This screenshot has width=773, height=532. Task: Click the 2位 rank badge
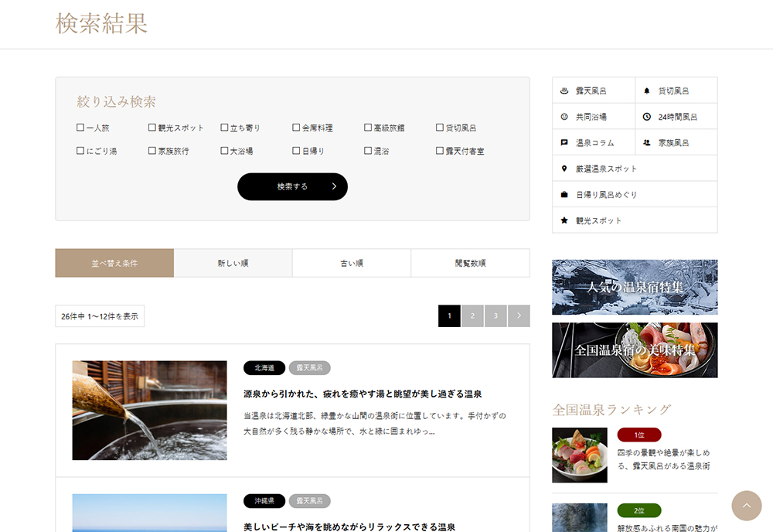(639, 511)
